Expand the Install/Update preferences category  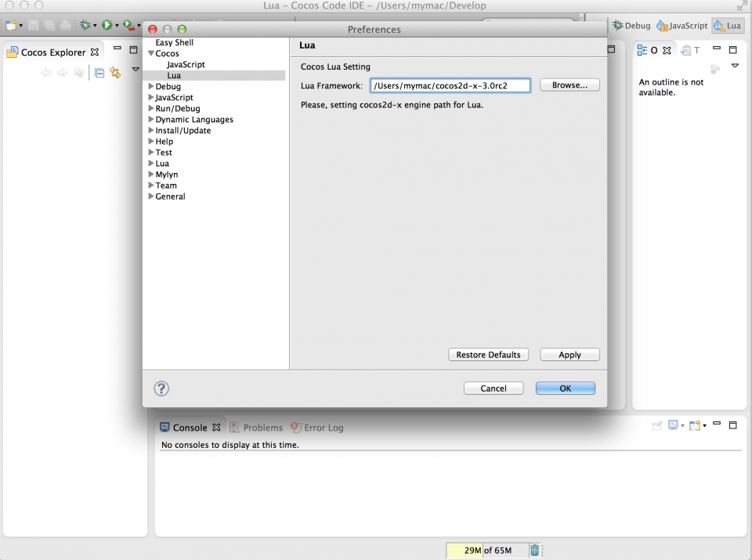[x=151, y=131]
